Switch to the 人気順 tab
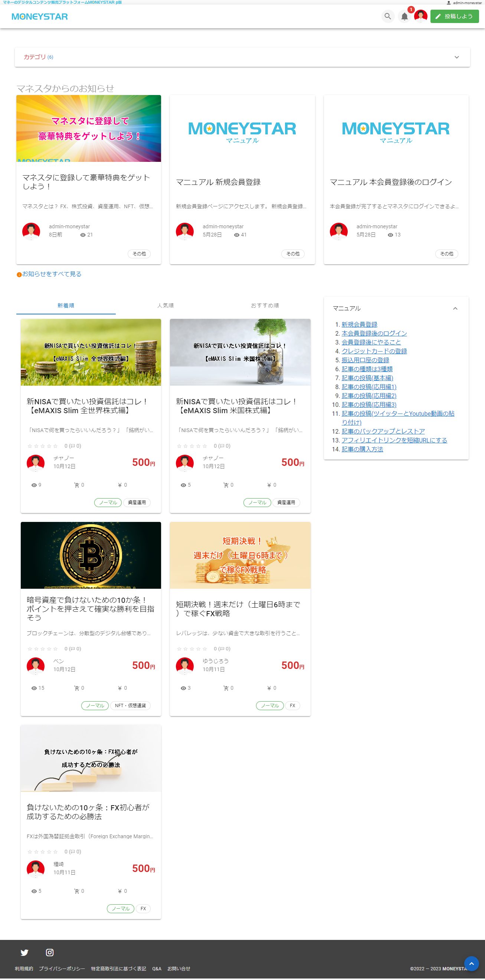Image resolution: width=485 pixels, height=980 pixels. pyautogui.click(x=166, y=306)
